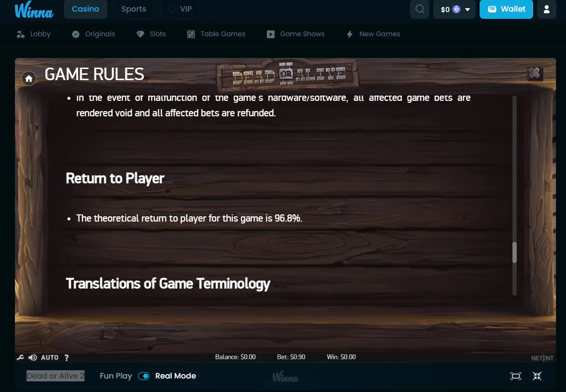The image size is (566, 392).
Task: Click the AUTO play button
Action: click(x=50, y=357)
